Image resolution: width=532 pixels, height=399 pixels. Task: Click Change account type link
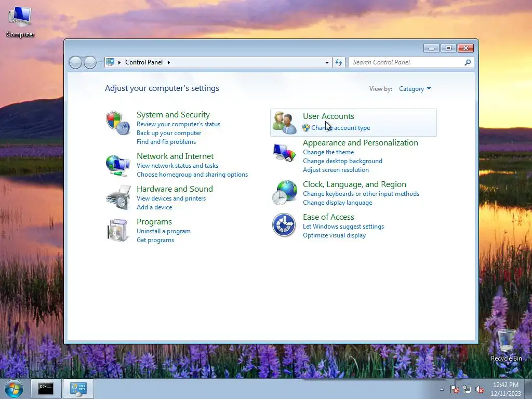click(x=341, y=128)
